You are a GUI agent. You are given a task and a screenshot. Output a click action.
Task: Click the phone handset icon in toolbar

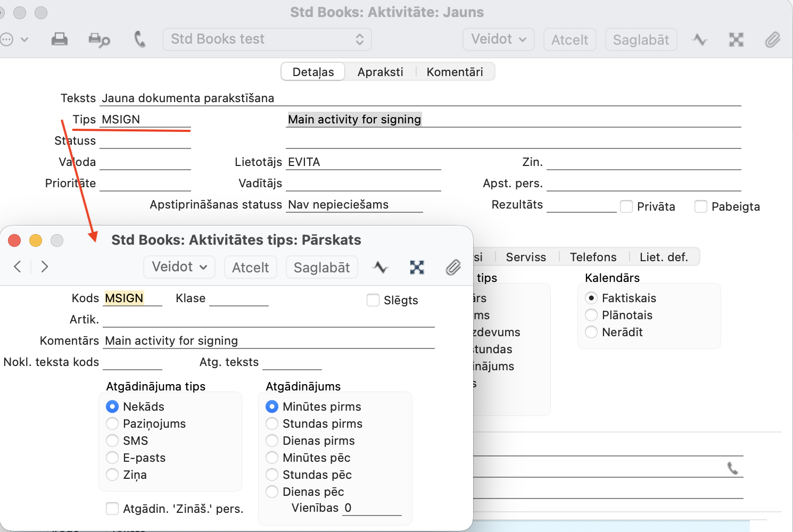tap(139, 39)
